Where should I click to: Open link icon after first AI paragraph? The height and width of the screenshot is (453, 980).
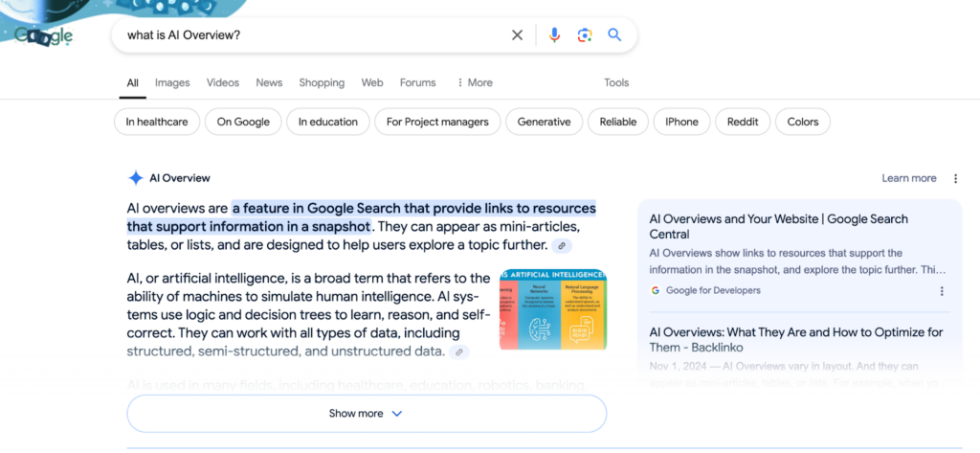pyautogui.click(x=563, y=246)
